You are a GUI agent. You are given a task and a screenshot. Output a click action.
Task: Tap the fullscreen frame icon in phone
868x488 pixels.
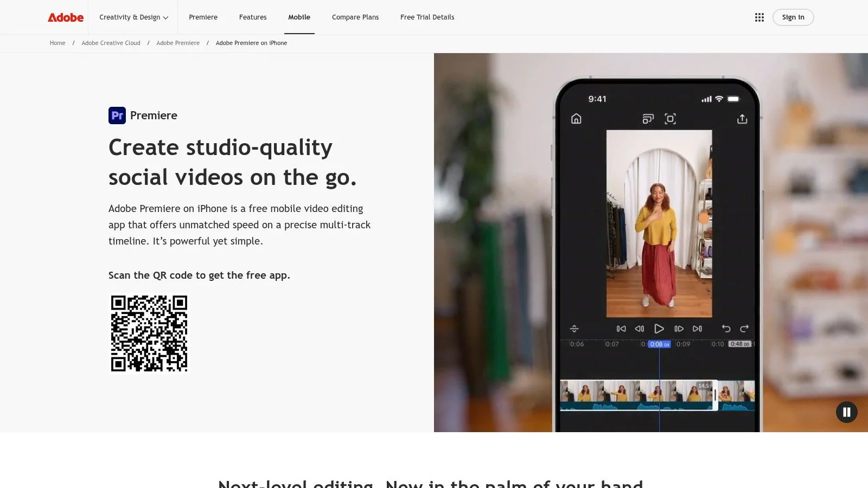click(671, 119)
